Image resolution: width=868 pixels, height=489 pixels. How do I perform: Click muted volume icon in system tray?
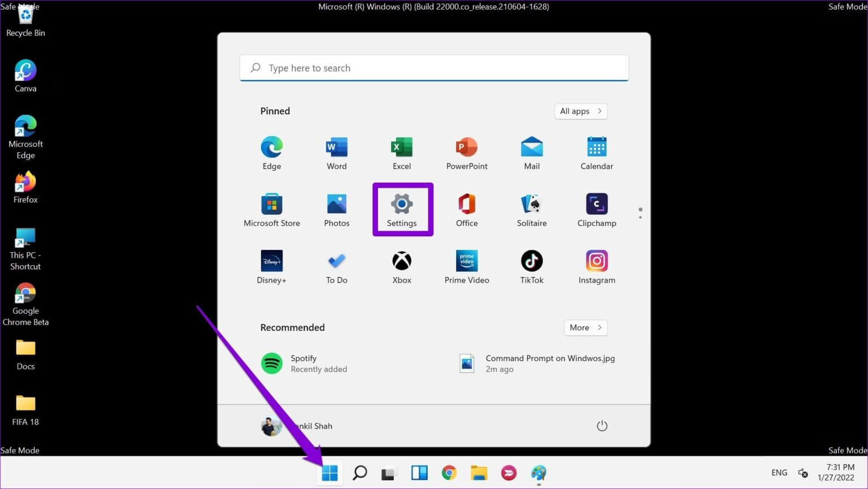(803, 473)
